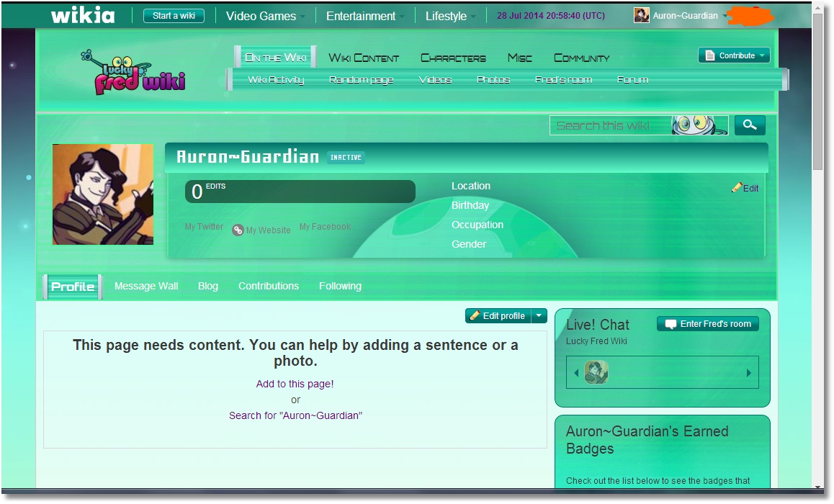Viewport: 834px width, 504px height.
Task: Click the 0 Edits counter box
Action: pyautogui.click(x=300, y=192)
